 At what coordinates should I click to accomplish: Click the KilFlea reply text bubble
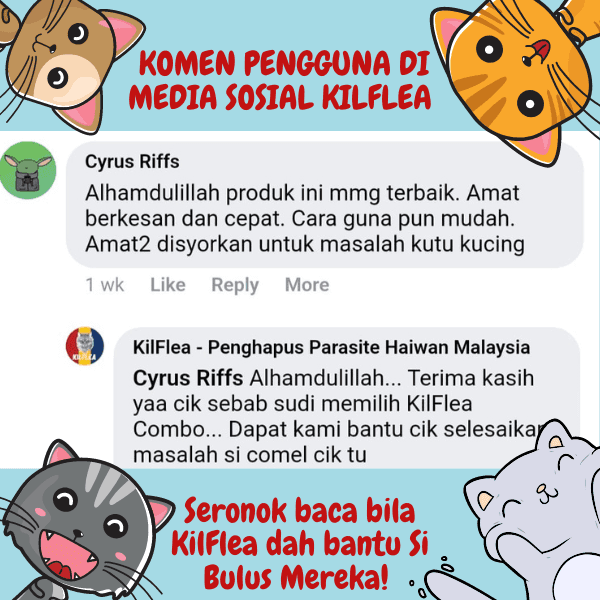coord(347,398)
